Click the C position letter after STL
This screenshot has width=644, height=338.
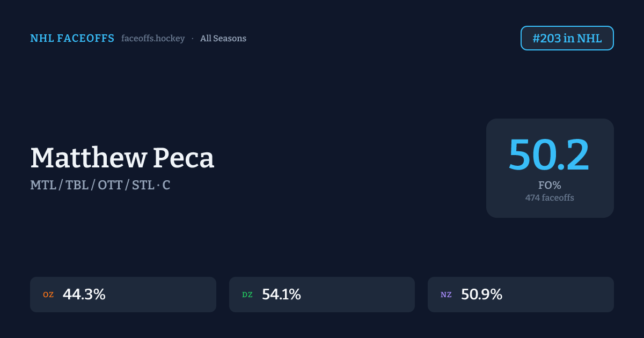coord(166,186)
